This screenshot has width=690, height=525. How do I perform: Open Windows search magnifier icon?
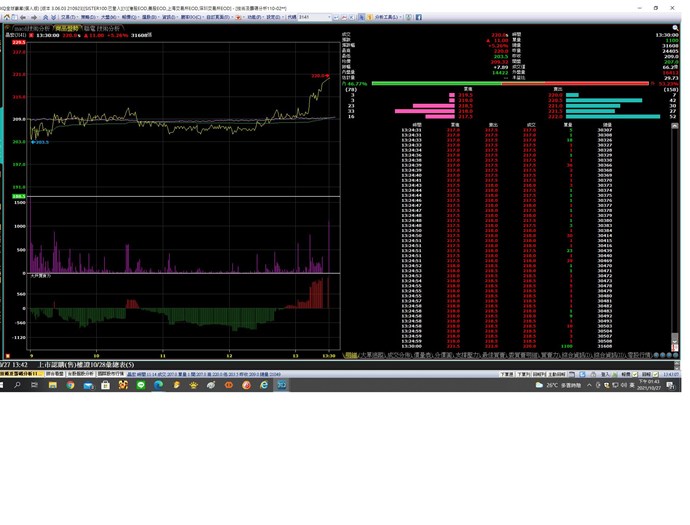17,385
